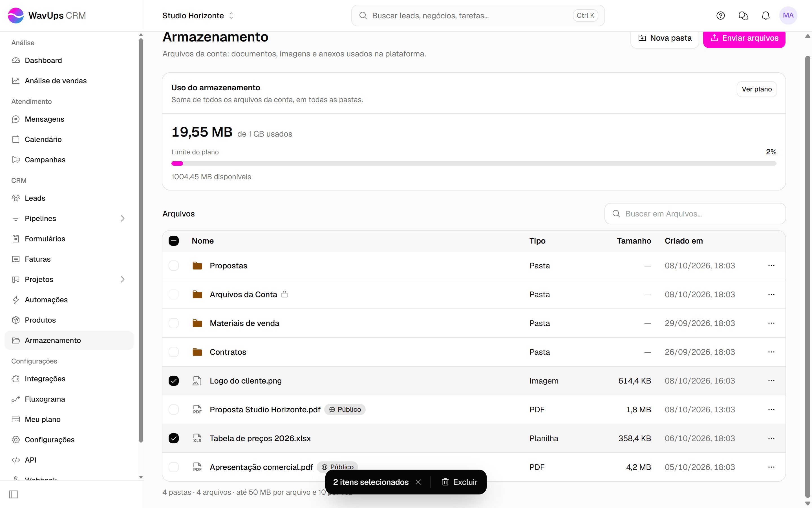The width and height of the screenshot is (812, 508).
Task: Open Automações in the sidebar
Action: point(69,300)
